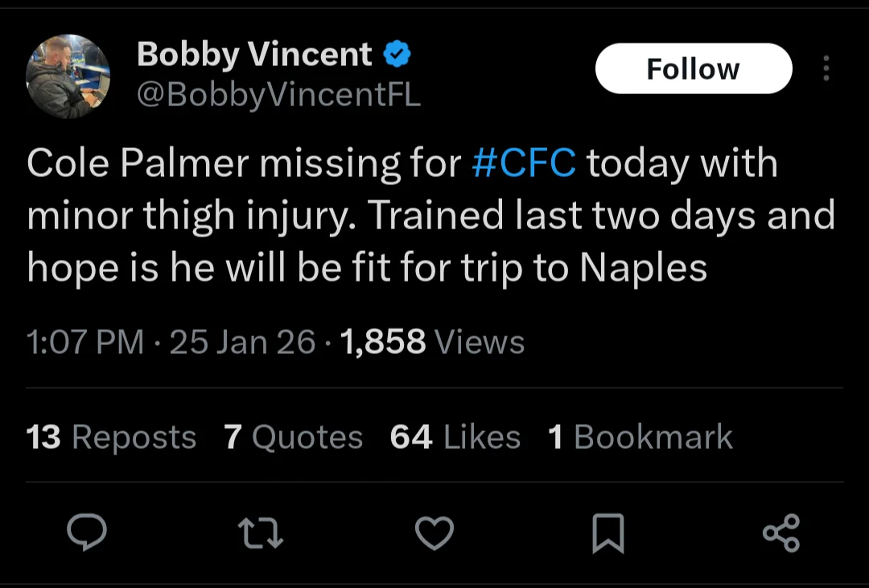
Task: Click the 1 Bookmark count
Action: 640,438
